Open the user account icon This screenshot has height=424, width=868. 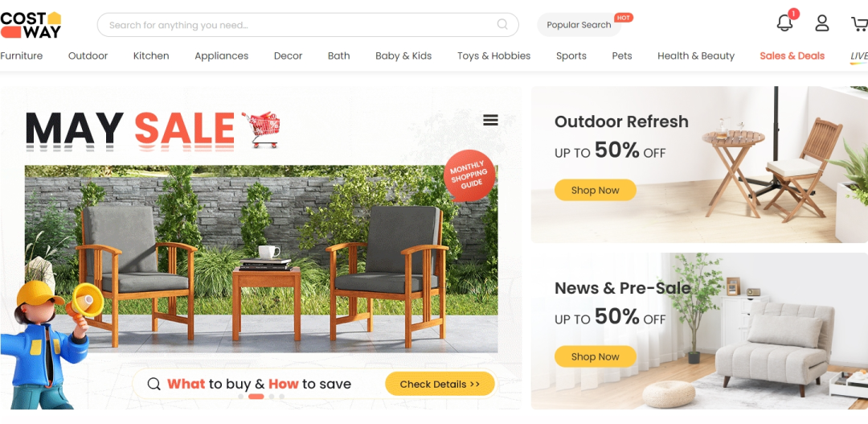pyautogui.click(x=822, y=23)
